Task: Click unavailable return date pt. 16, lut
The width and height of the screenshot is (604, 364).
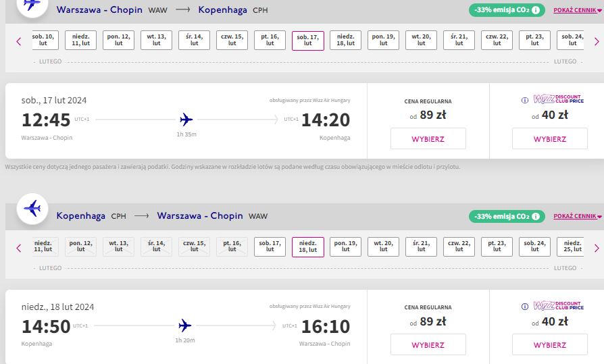Action: pyautogui.click(x=232, y=246)
